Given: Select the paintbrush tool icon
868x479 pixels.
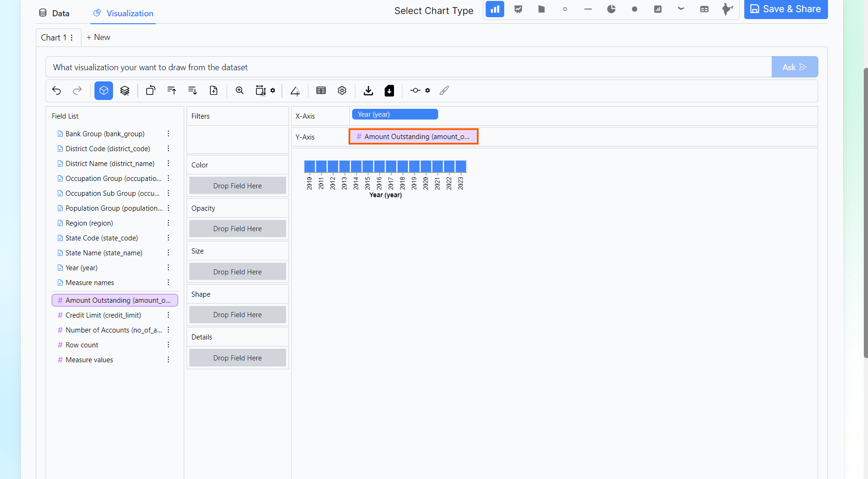Looking at the screenshot, I should point(444,91).
